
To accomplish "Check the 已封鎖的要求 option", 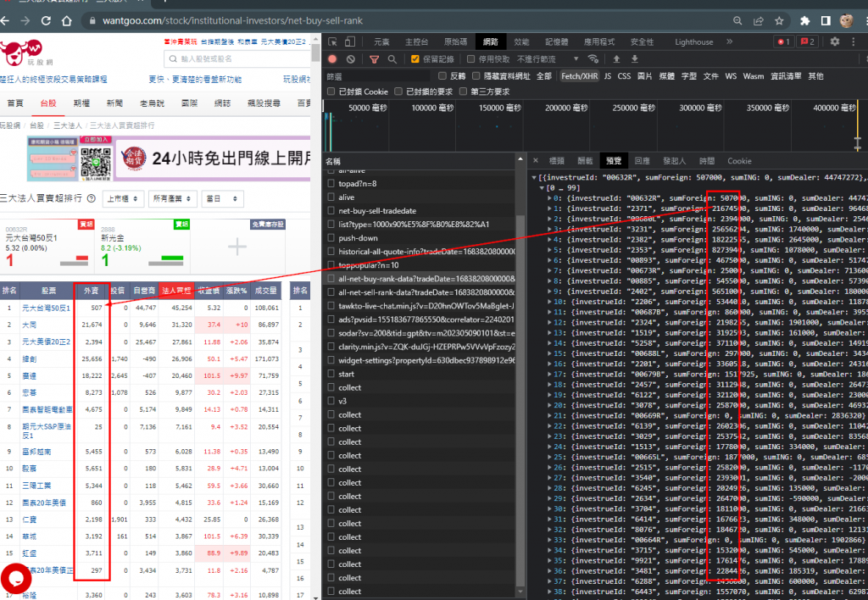I will 398,92.
